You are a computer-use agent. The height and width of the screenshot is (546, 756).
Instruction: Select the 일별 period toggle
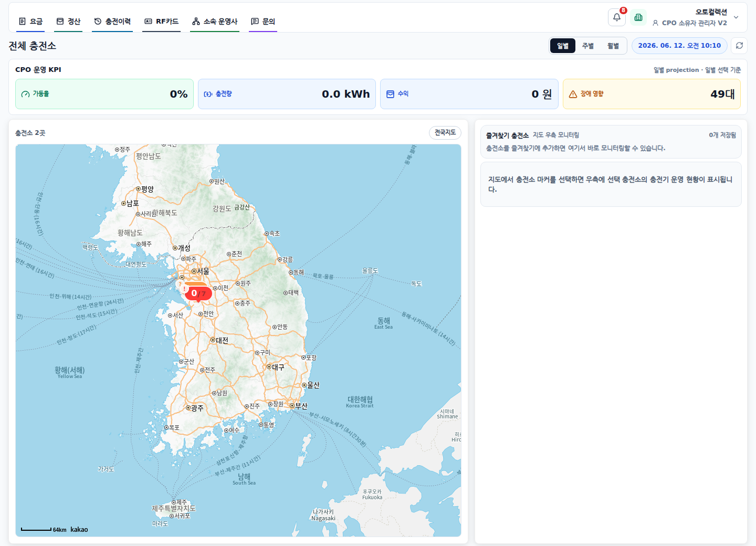[x=563, y=46]
